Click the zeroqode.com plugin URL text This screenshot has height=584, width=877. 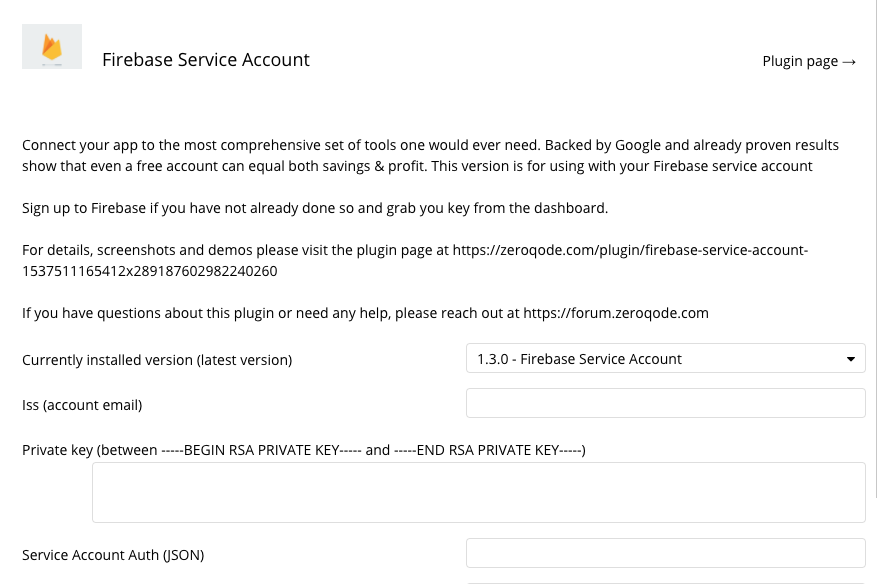click(630, 250)
